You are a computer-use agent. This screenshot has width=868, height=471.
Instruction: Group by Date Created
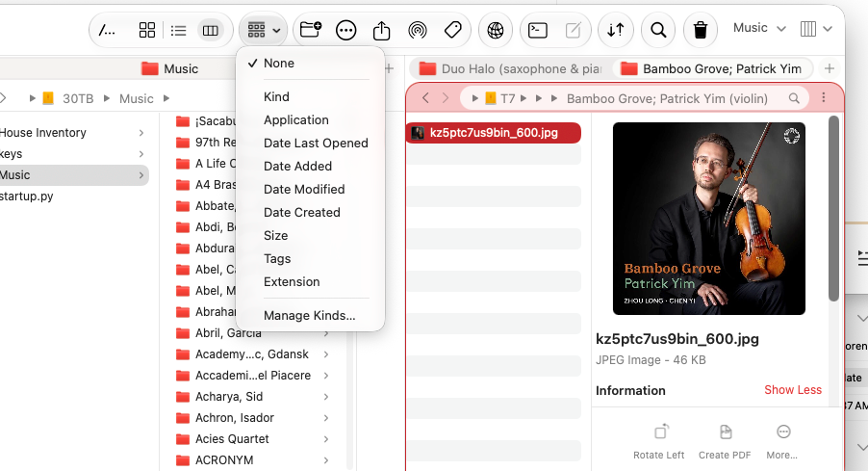click(x=310, y=212)
